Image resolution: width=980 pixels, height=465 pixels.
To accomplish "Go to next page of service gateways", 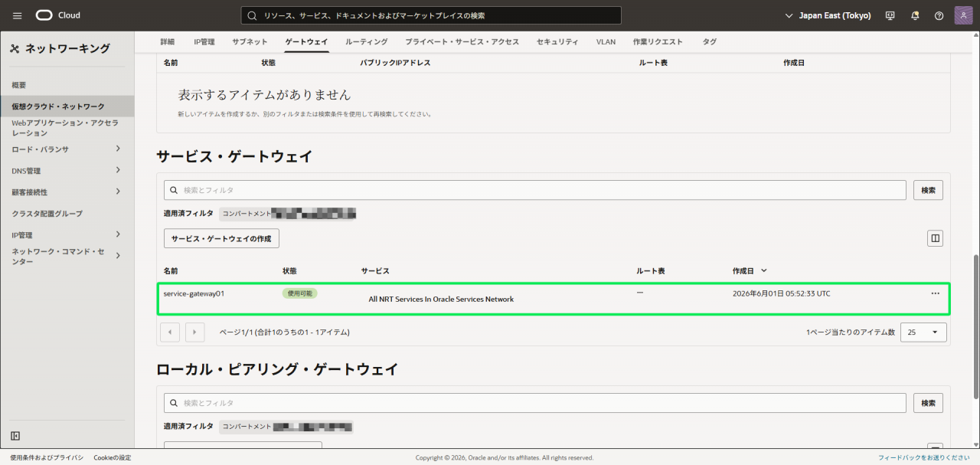I will (195, 332).
